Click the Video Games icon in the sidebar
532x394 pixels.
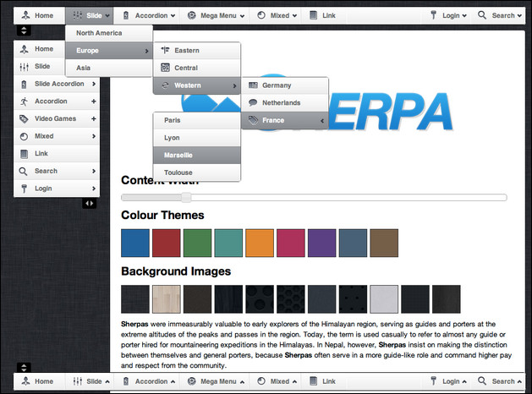pyautogui.click(x=24, y=118)
